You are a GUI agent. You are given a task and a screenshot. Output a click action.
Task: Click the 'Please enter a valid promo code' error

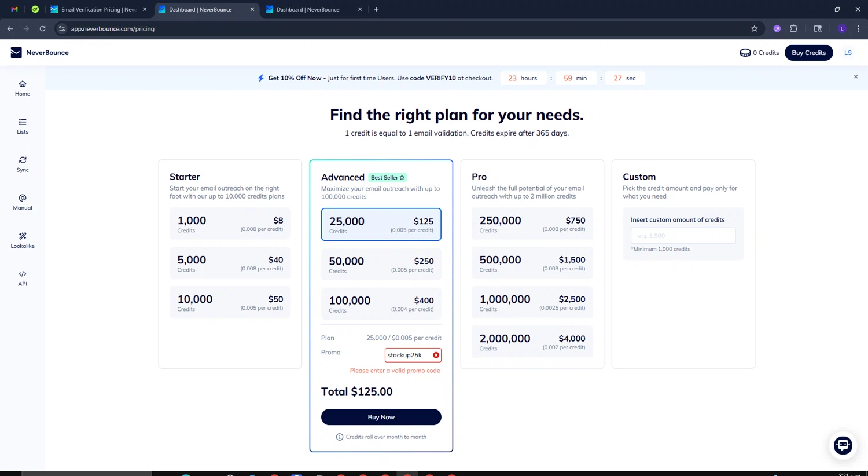(395, 371)
